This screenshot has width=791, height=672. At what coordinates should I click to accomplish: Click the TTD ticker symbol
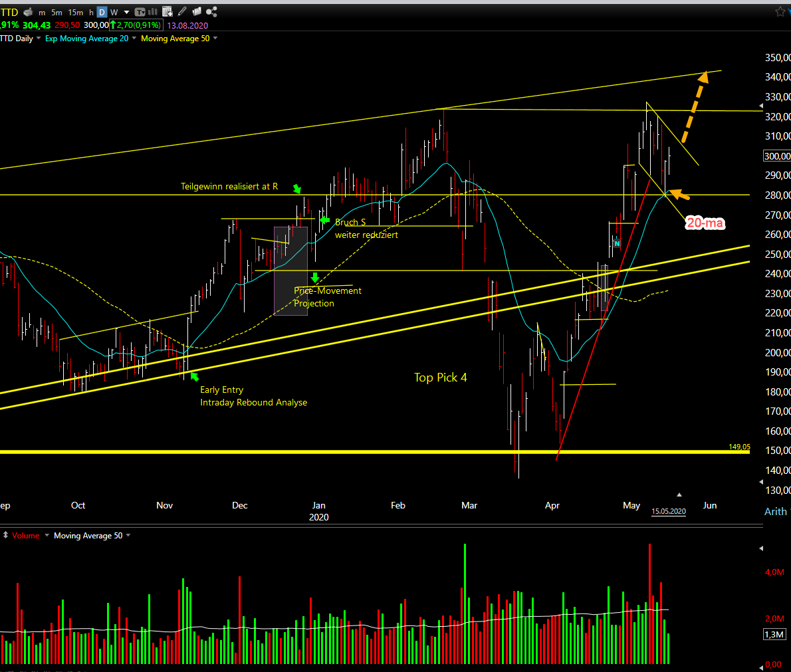tap(9, 12)
